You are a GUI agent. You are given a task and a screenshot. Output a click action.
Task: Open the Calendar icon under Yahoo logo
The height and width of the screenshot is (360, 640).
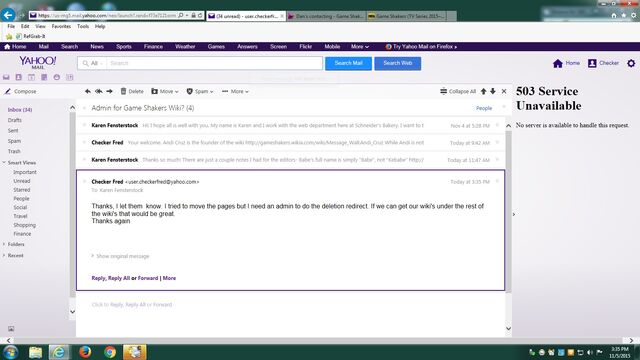(31, 77)
